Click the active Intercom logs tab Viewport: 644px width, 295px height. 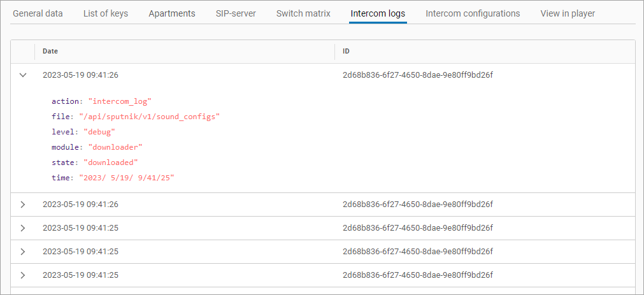(378, 13)
